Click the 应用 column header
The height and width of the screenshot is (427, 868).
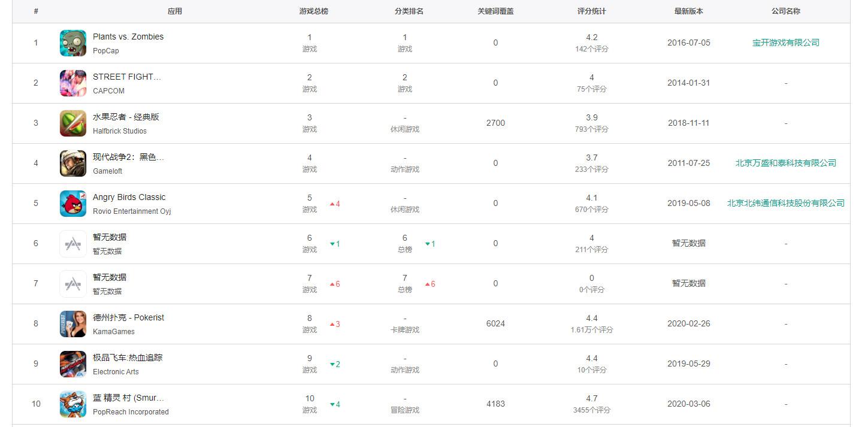175,11
